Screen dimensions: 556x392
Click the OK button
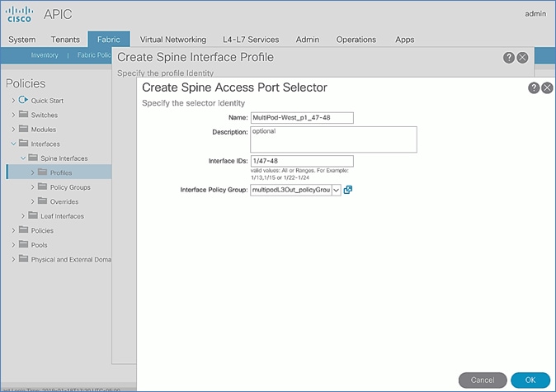click(530, 380)
